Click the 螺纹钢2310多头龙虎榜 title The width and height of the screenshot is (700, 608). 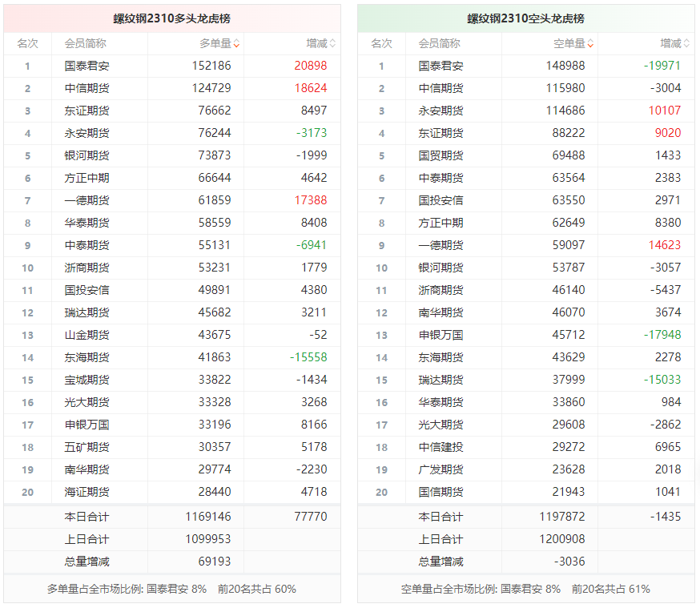tap(172, 18)
